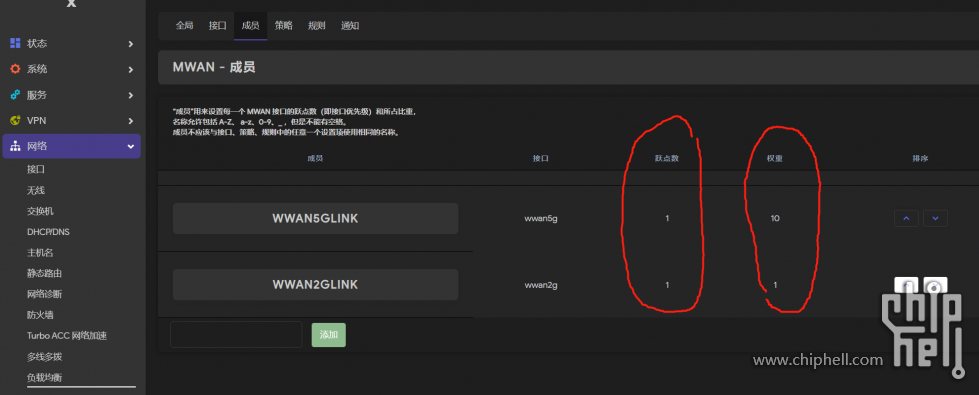This screenshot has width=979, height=395.
Task: Click the 服务 services icon in sidebar
Action: (15, 95)
